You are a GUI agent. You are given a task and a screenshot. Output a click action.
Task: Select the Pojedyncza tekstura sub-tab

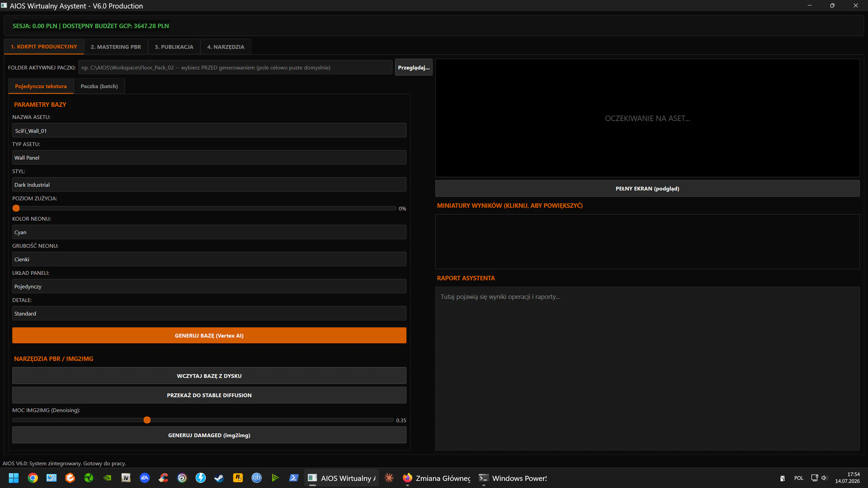(x=41, y=86)
